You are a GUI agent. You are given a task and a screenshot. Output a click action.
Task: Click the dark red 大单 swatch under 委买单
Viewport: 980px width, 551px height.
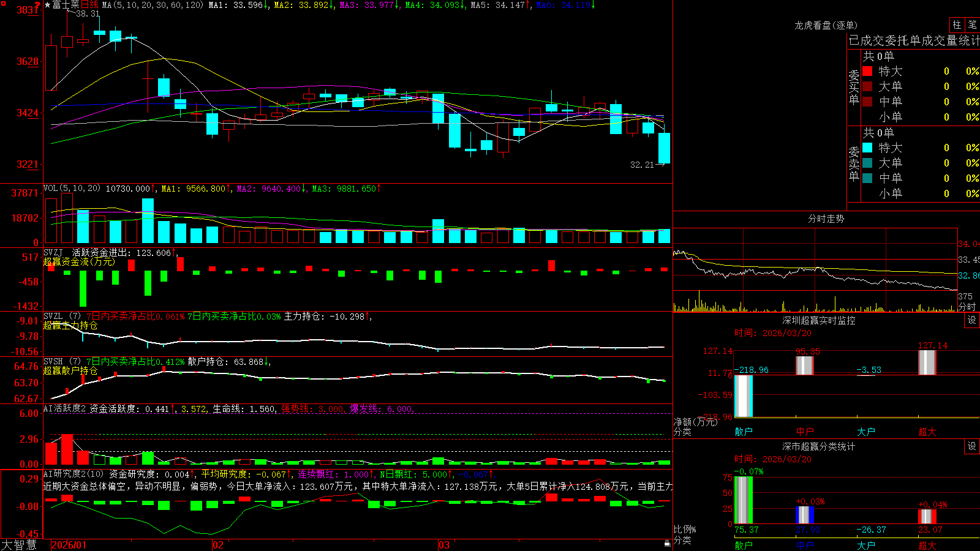pos(867,86)
